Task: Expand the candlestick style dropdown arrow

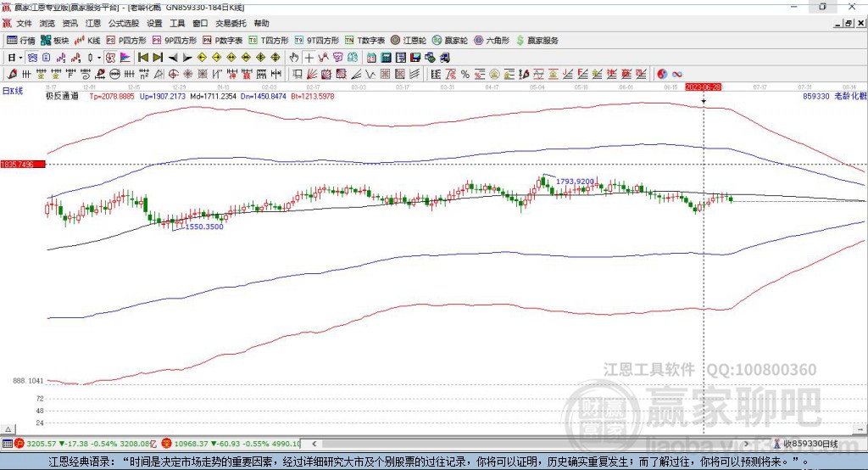Action: pos(98,58)
